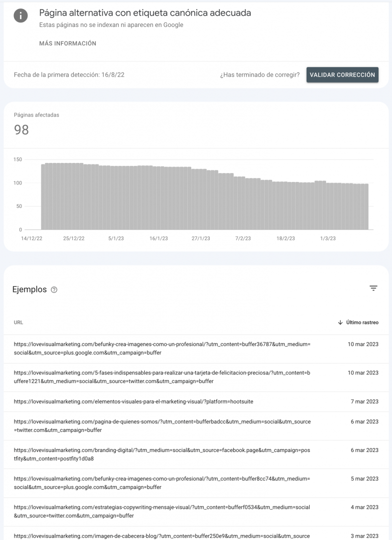Click the last chart bar after 1/3/23
This screenshot has width=392, height=540.
(367, 206)
